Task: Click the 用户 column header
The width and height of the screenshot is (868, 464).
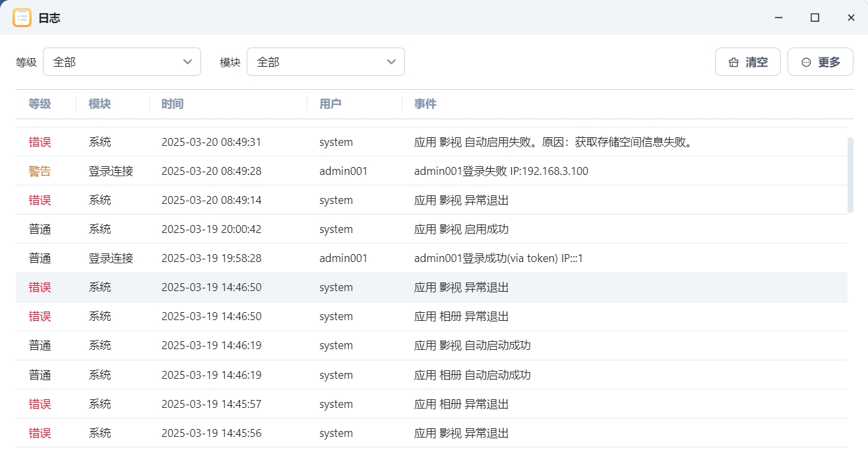Action: [330, 104]
